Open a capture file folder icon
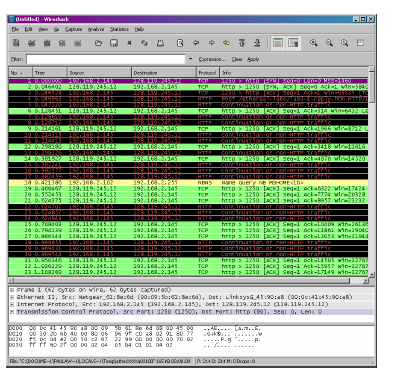This screenshot has width=400, height=376. pos(98,43)
